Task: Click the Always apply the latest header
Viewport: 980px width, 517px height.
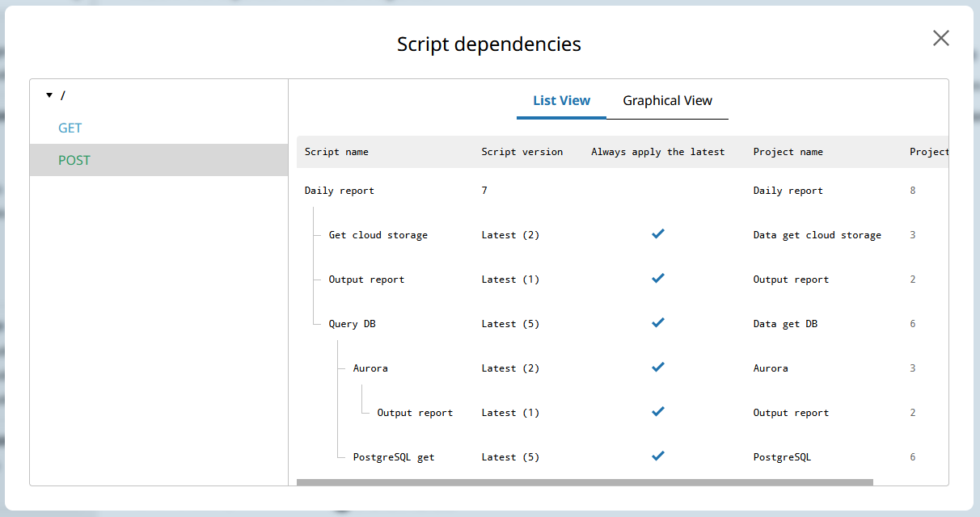Action: (657, 152)
